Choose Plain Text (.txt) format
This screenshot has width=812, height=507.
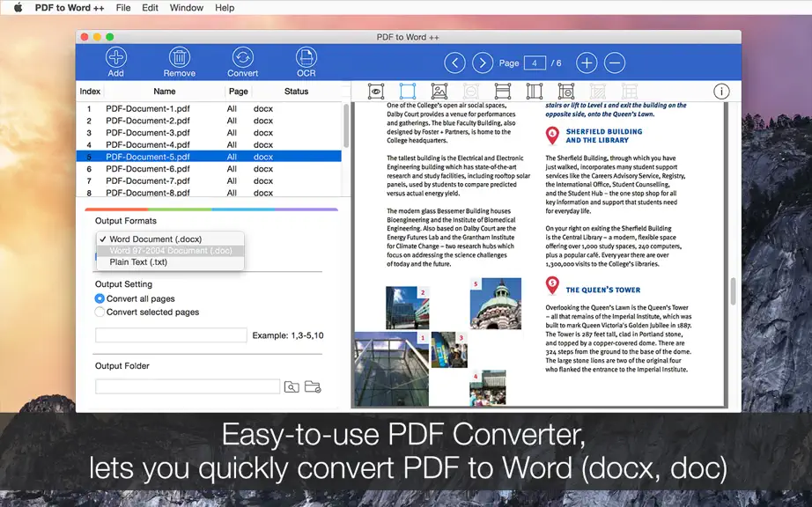(x=170, y=261)
